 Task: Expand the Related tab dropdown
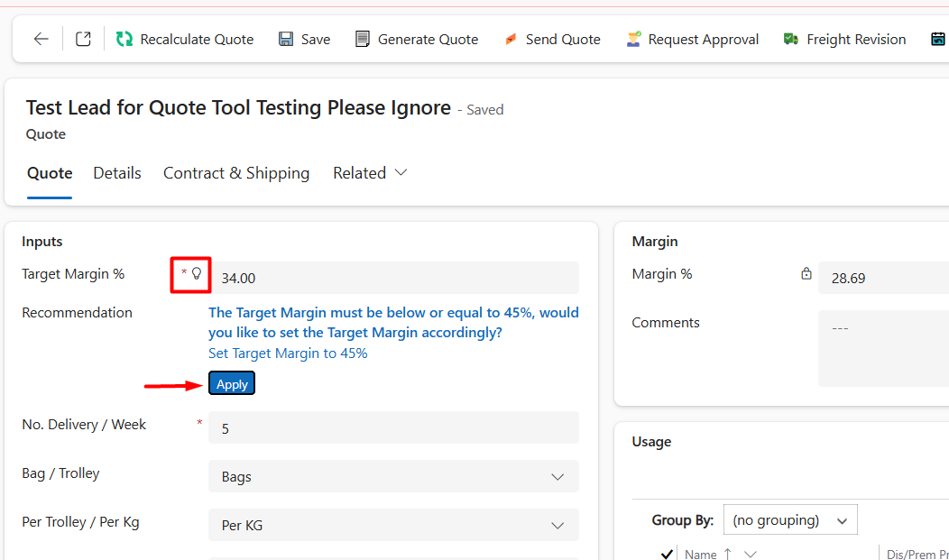tap(401, 173)
